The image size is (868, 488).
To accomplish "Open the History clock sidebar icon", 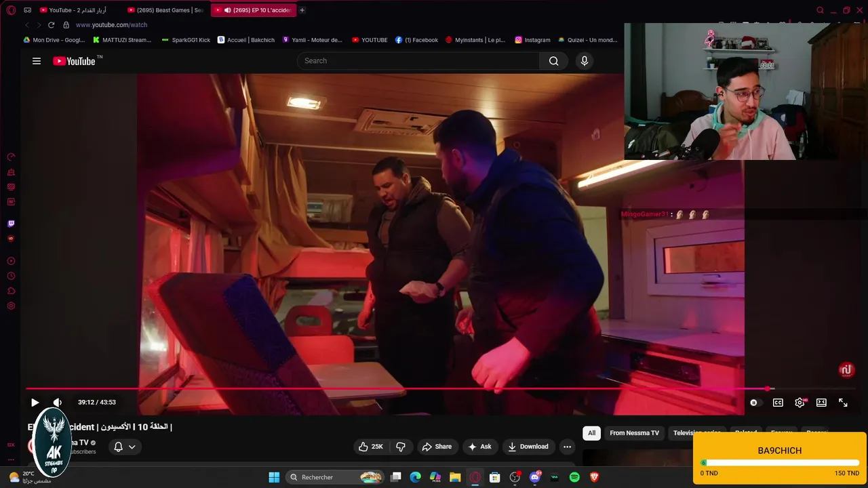I will (11, 276).
